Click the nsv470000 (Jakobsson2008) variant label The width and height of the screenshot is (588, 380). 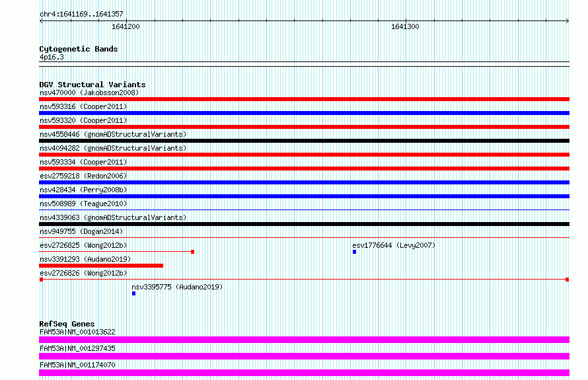(89, 93)
